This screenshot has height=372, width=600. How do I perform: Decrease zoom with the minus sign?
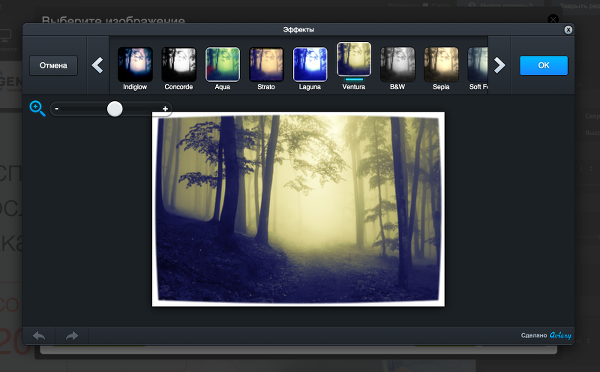click(x=57, y=109)
